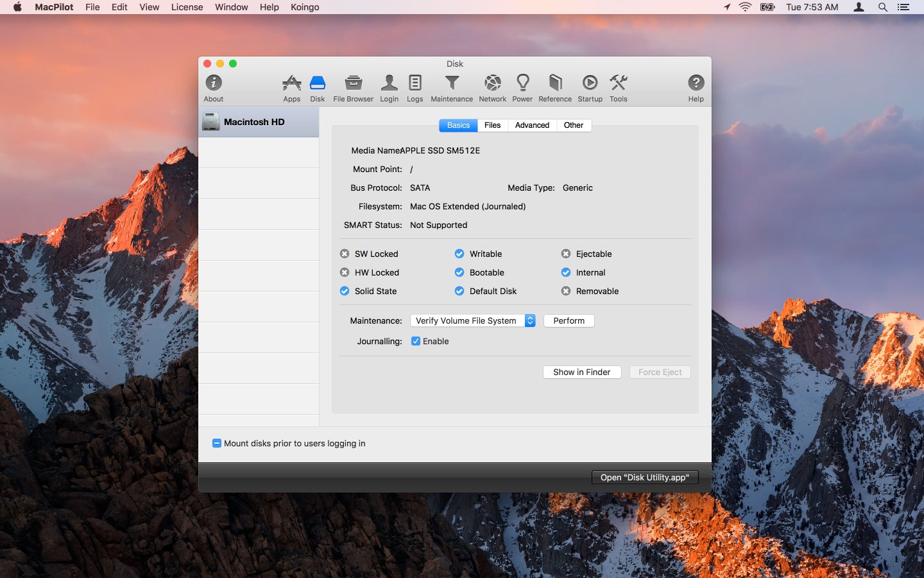This screenshot has height=578, width=924.
Task: Uncheck the journalling Enable checkbox
Action: 416,341
